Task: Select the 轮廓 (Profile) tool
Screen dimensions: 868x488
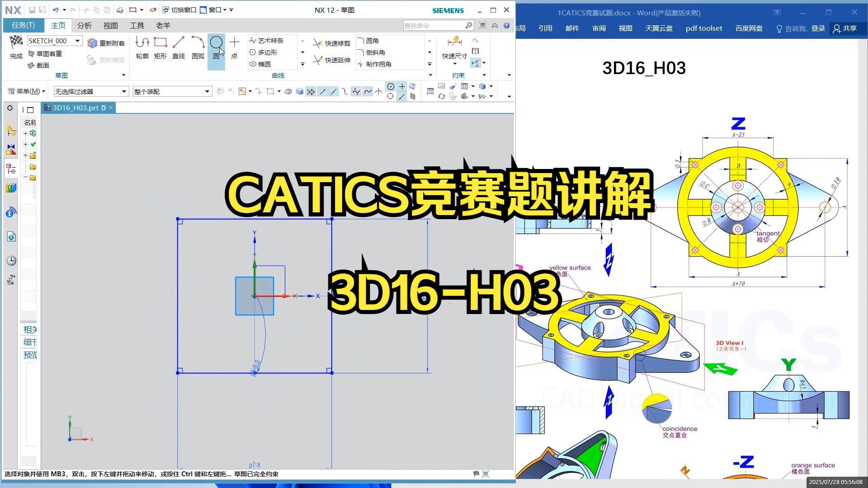Action: click(x=142, y=47)
